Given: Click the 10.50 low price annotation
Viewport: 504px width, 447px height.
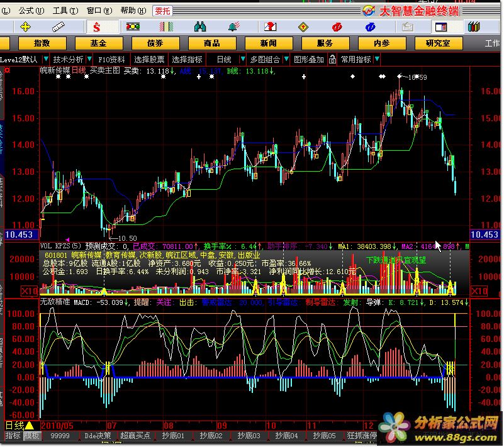Looking at the screenshot, I should point(127,238).
